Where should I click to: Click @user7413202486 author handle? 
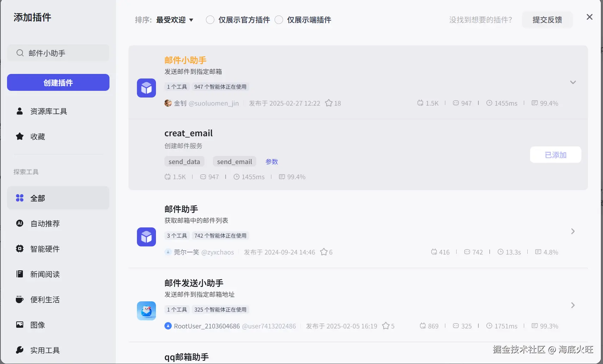pyautogui.click(x=269, y=326)
